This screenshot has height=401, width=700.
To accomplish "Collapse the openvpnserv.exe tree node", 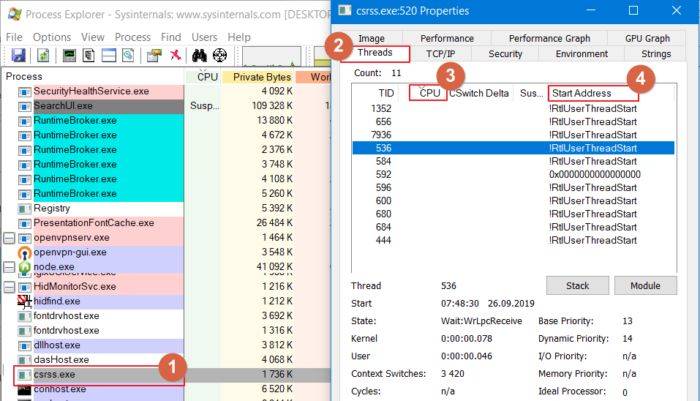I will (x=9, y=238).
